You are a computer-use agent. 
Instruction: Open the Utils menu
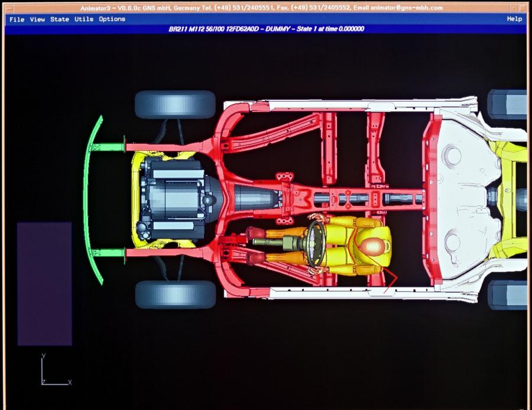coord(84,20)
